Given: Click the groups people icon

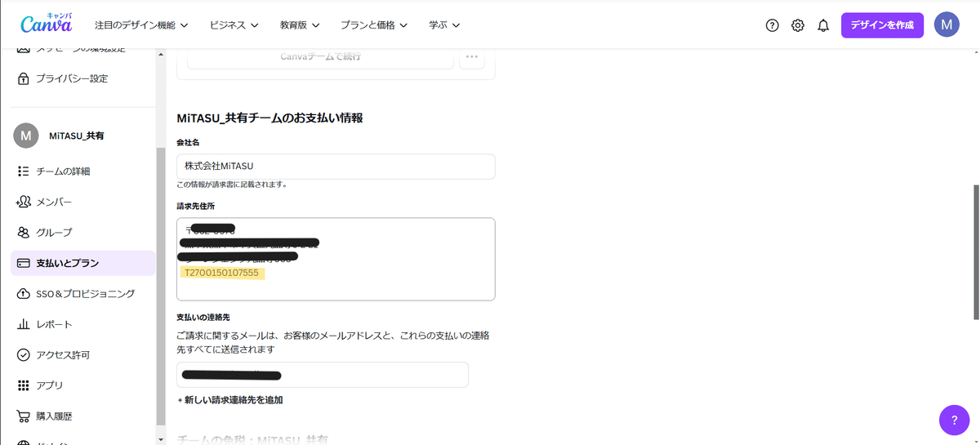Looking at the screenshot, I should [x=24, y=233].
